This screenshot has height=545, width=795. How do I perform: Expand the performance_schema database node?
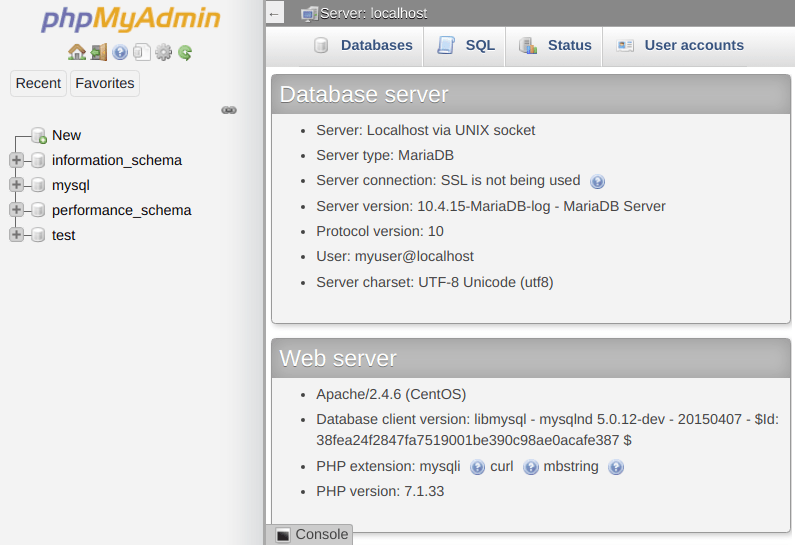point(16,210)
